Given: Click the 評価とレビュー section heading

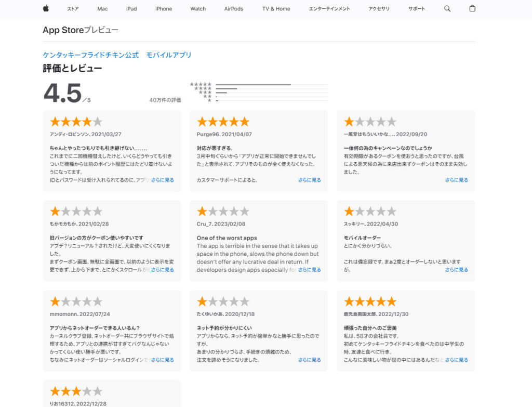Looking at the screenshot, I should coord(72,69).
